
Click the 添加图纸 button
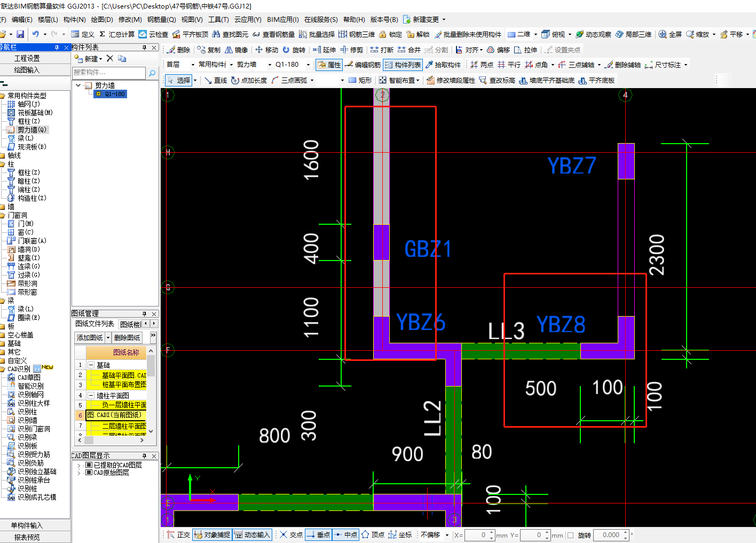point(90,337)
